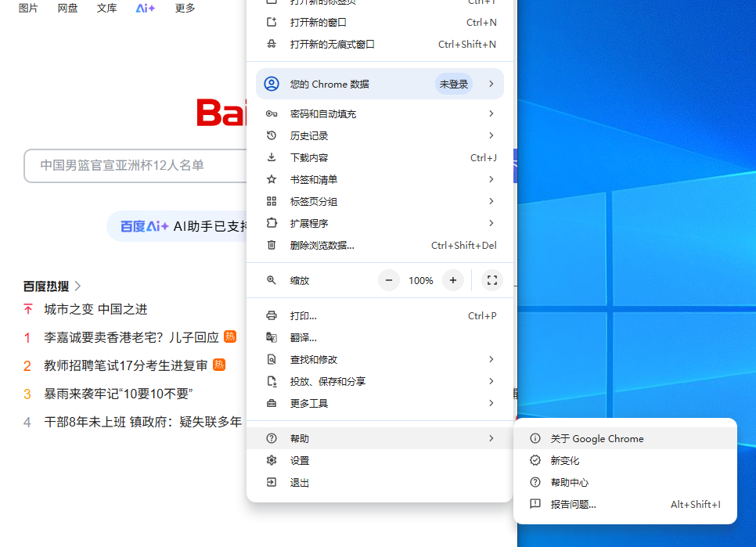This screenshot has height=547, width=756.
Task: Choose 打开新的无痕式窗口 menu entry
Action: (380, 44)
